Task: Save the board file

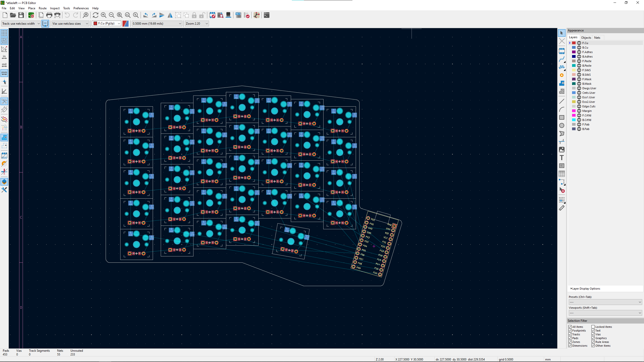Action: pos(21,15)
